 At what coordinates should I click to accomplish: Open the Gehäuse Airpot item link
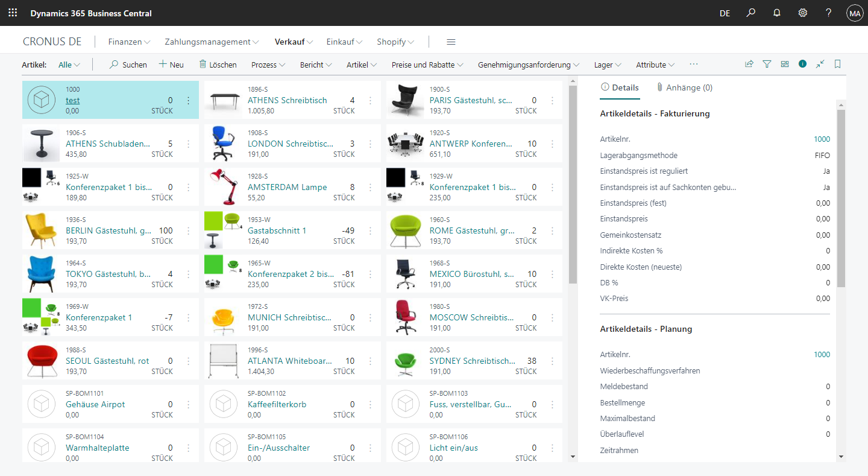point(95,405)
